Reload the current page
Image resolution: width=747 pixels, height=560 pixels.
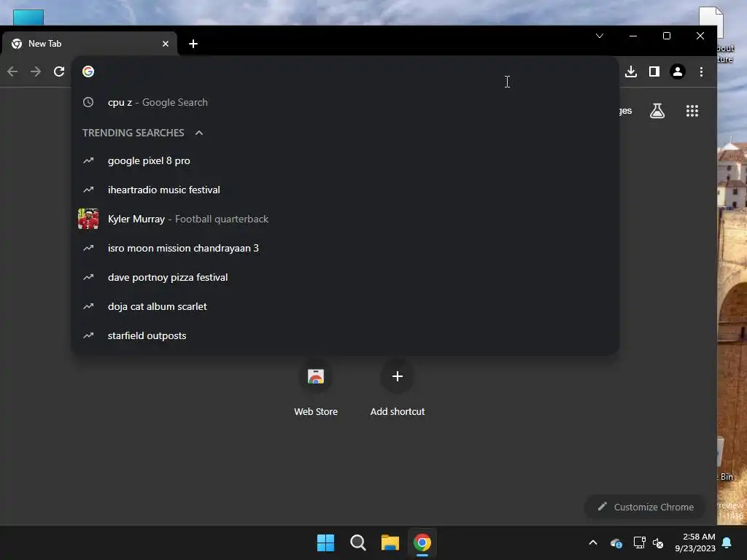click(59, 71)
